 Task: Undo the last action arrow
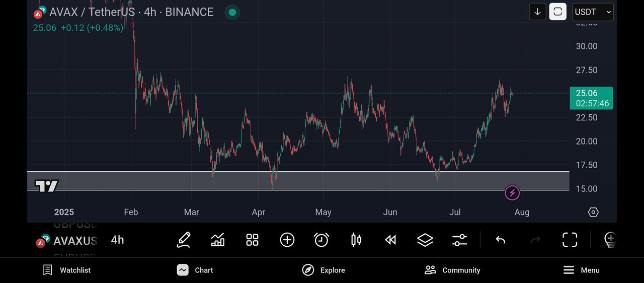click(500, 240)
